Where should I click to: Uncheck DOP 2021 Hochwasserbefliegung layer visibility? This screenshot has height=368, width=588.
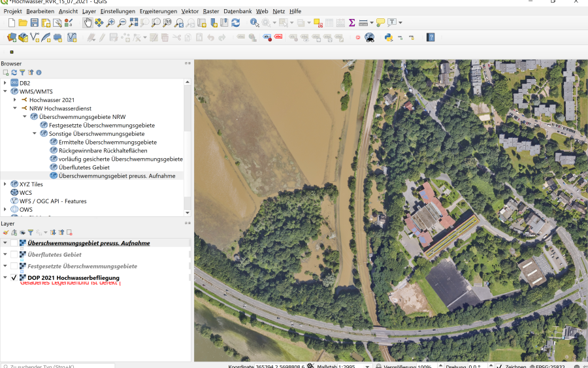point(14,278)
